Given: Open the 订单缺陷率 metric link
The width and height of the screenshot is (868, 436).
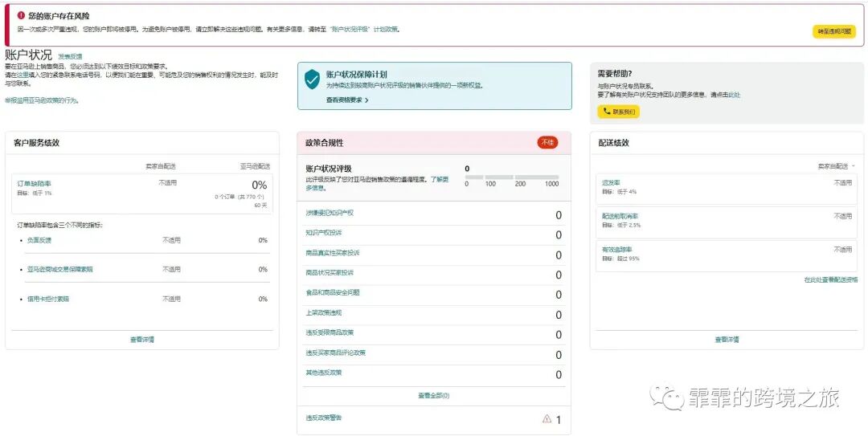Looking at the screenshot, I should point(34,183).
